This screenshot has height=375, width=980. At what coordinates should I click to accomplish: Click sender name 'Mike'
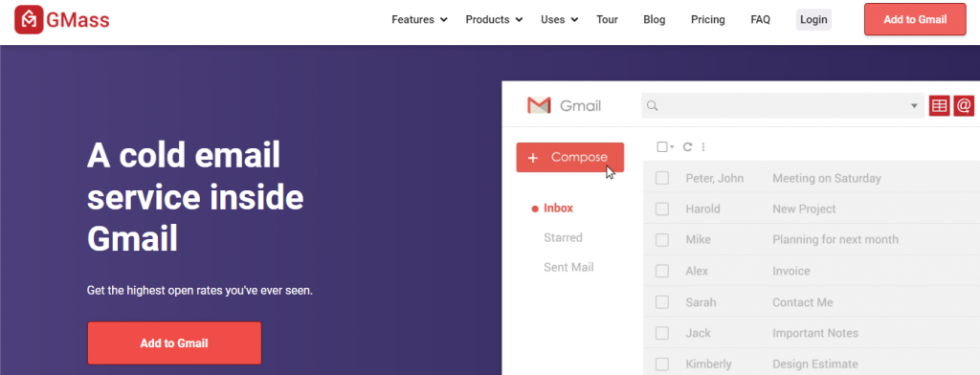click(x=698, y=239)
